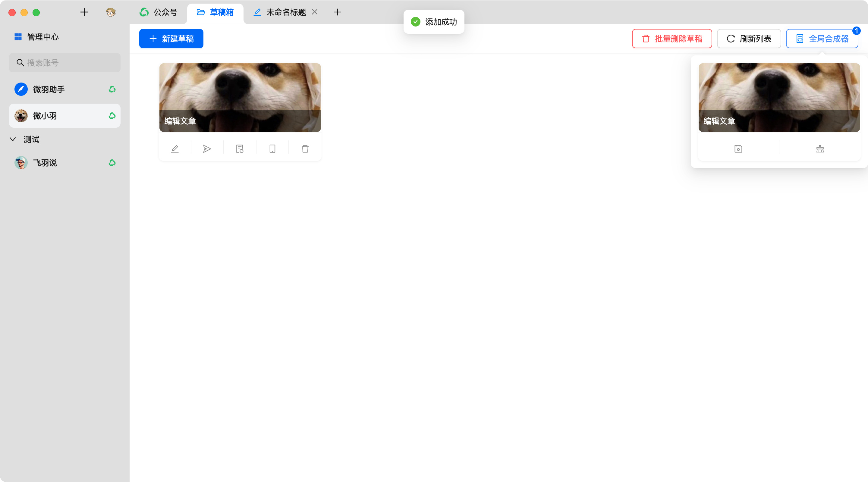Add a new tab with plus button

click(x=337, y=12)
